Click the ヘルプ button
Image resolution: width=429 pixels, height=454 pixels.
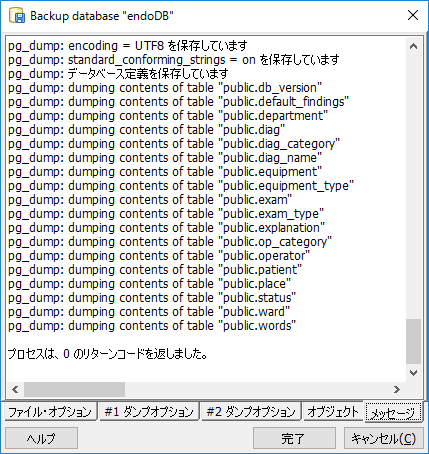[x=41, y=438]
